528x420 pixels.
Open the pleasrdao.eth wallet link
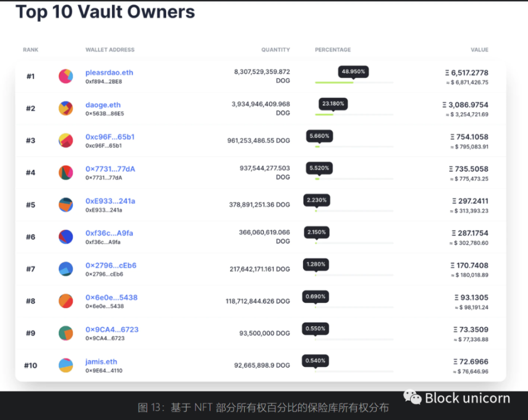pyautogui.click(x=109, y=73)
